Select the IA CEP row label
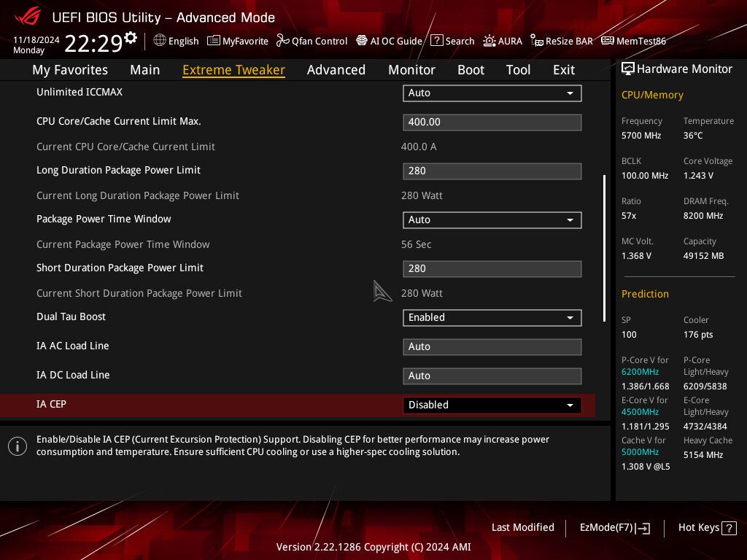Image resolution: width=747 pixels, height=560 pixels. coord(52,404)
